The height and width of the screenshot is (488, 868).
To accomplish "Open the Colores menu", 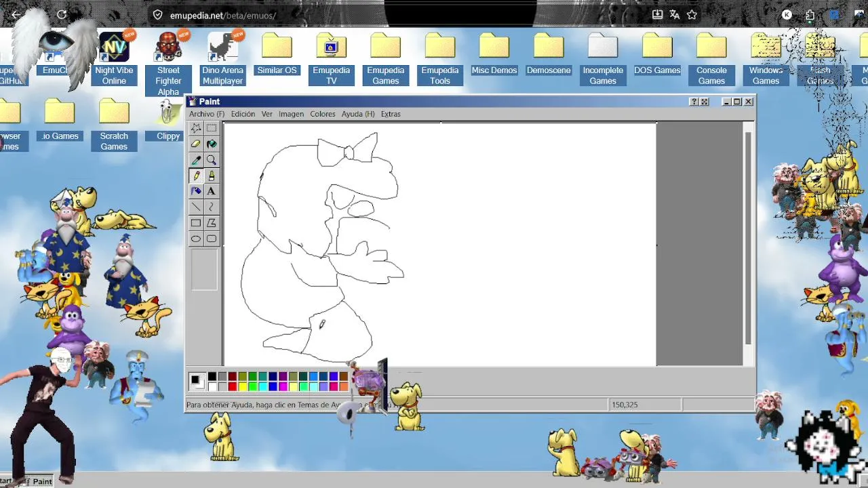I will (x=323, y=114).
